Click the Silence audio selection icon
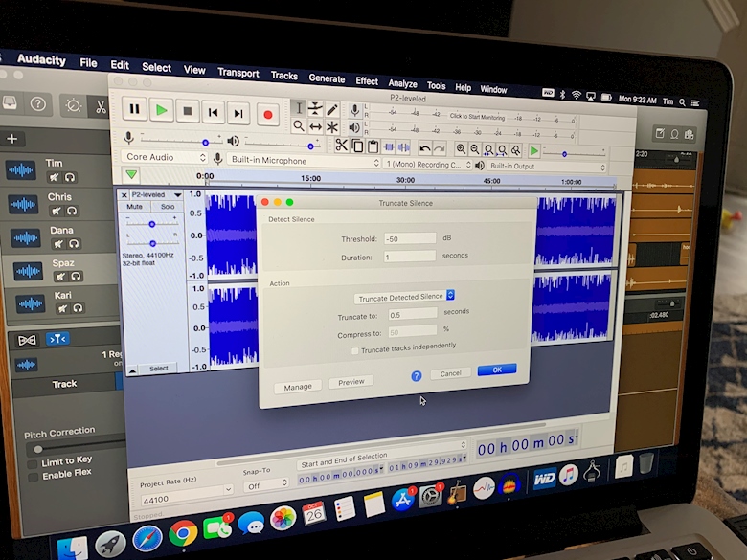Screen dimensions: 747x560 (404, 147)
